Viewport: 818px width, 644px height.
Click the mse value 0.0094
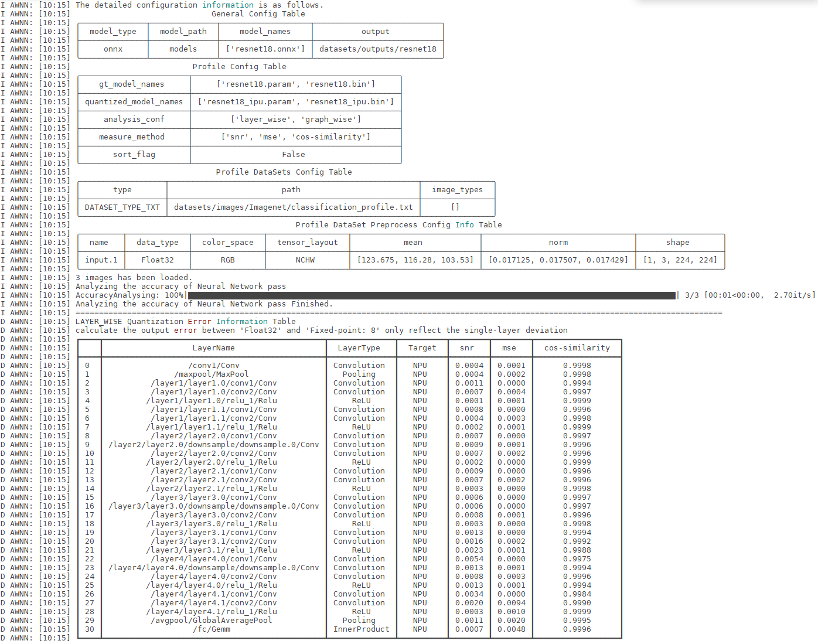click(512, 603)
